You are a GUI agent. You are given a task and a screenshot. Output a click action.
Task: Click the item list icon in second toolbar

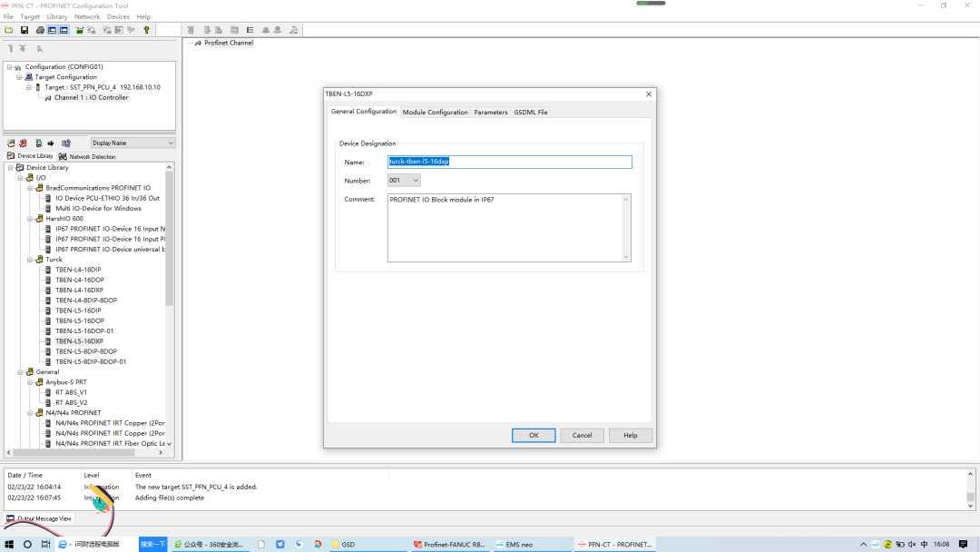tap(250, 29)
